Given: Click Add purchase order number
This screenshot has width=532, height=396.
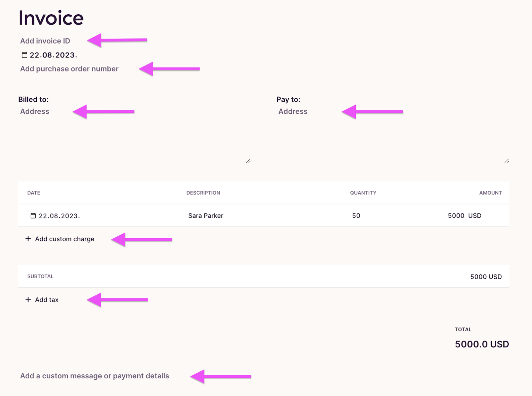Looking at the screenshot, I should tap(69, 69).
